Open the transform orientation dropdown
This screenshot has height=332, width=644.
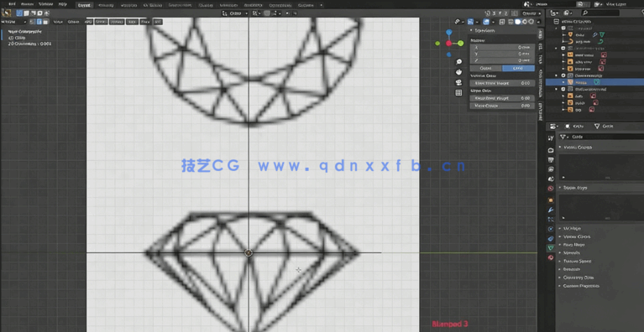click(235, 13)
